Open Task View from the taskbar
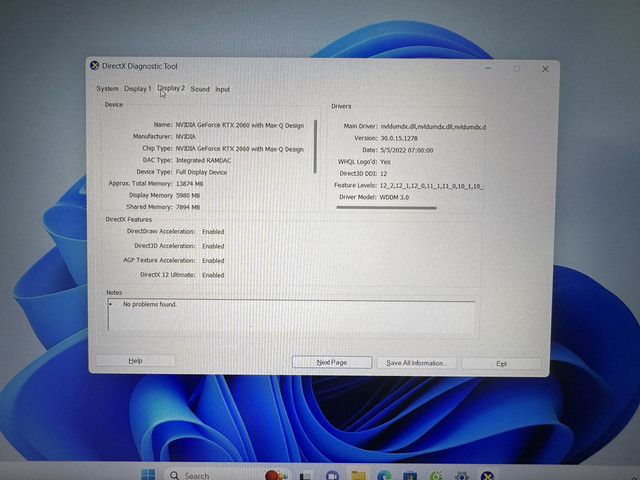640x480 pixels. [305, 476]
